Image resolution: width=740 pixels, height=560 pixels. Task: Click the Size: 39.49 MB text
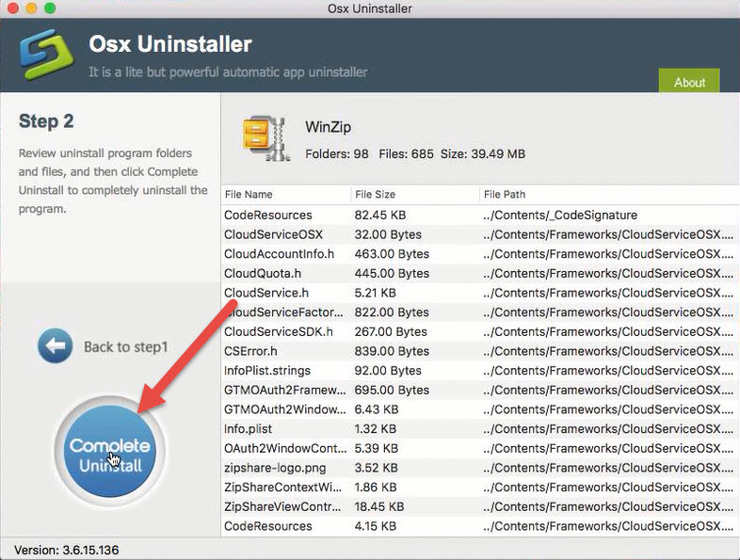(483, 153)
